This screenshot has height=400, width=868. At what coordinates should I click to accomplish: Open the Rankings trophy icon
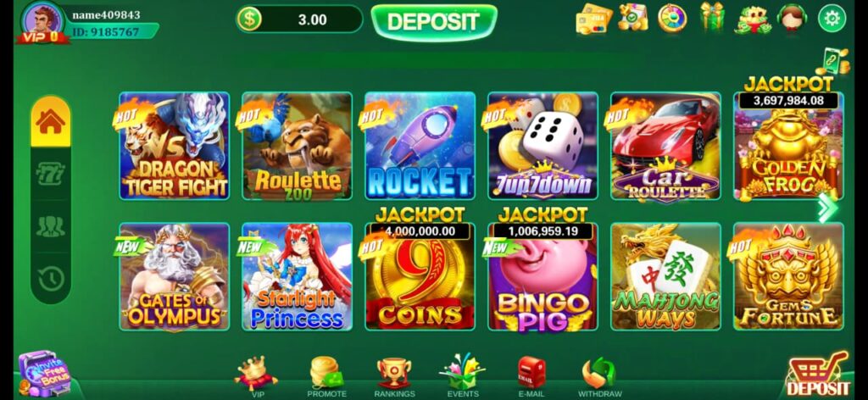pos(394,372)
